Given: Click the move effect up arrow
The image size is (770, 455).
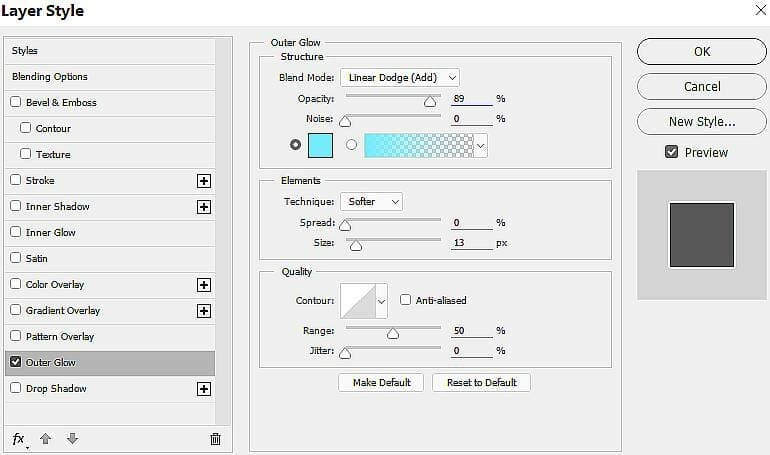Looking at the screenshot, I should 45,439.
